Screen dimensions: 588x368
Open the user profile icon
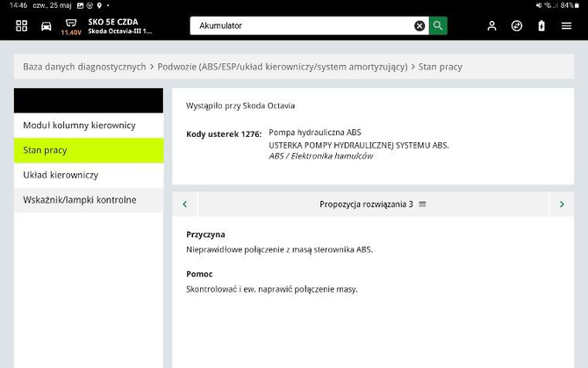(x=491, y=26)
